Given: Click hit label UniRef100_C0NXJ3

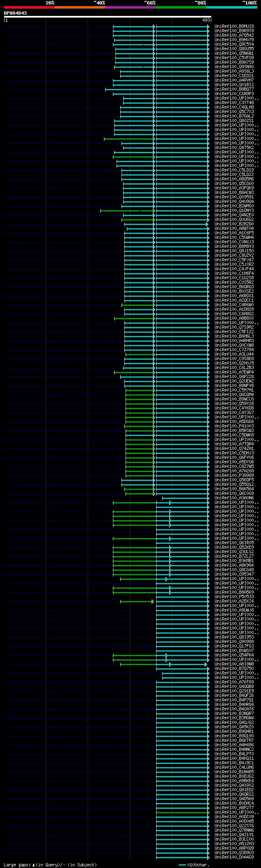Looking at the screenshot, I should [234, 242].
